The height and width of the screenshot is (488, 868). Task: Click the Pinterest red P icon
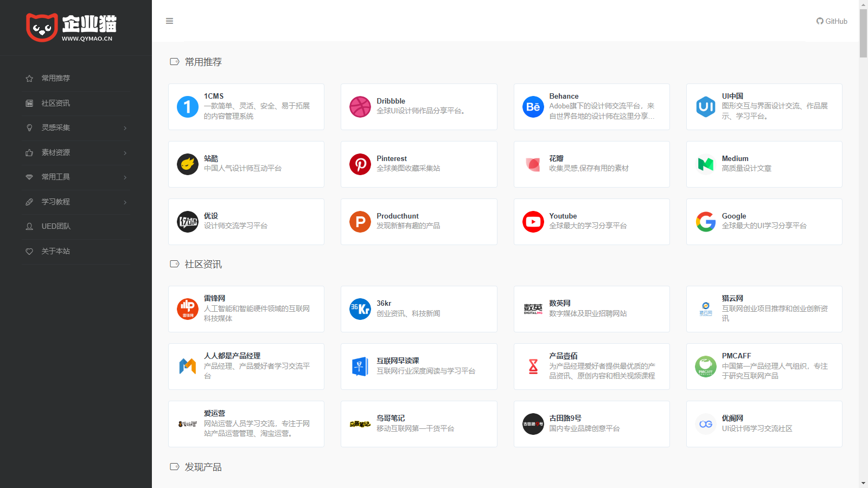click(x=360, y=164)
